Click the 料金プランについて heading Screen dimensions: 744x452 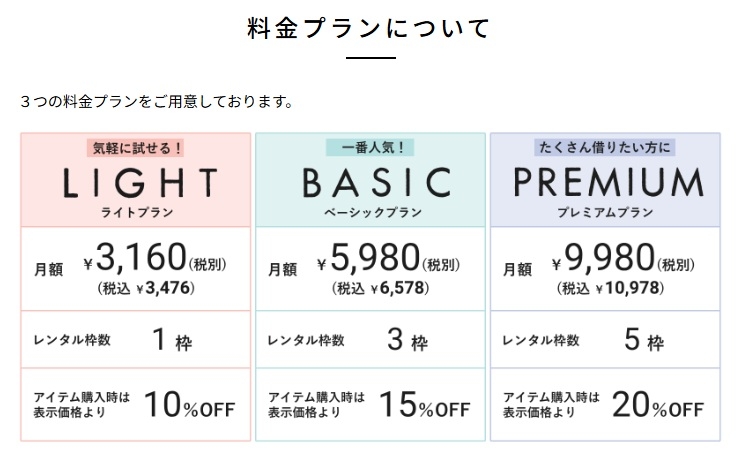(x=369, y=28)
